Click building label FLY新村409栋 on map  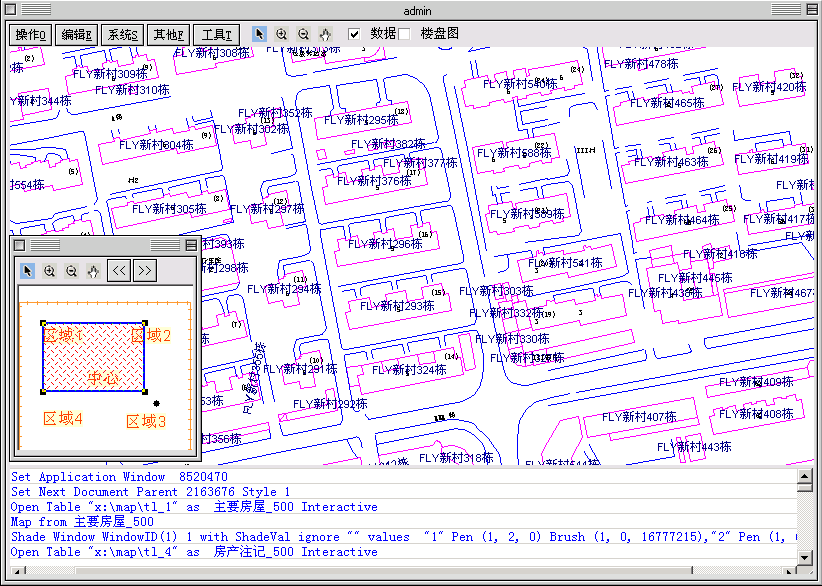[x=756, y=382]
